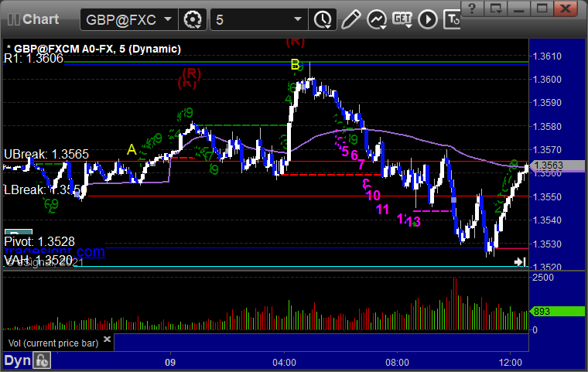Select the 04:00 time axis label
This screenshot has width=588, height=372.
pyautogui.click(x=284, y=363)
